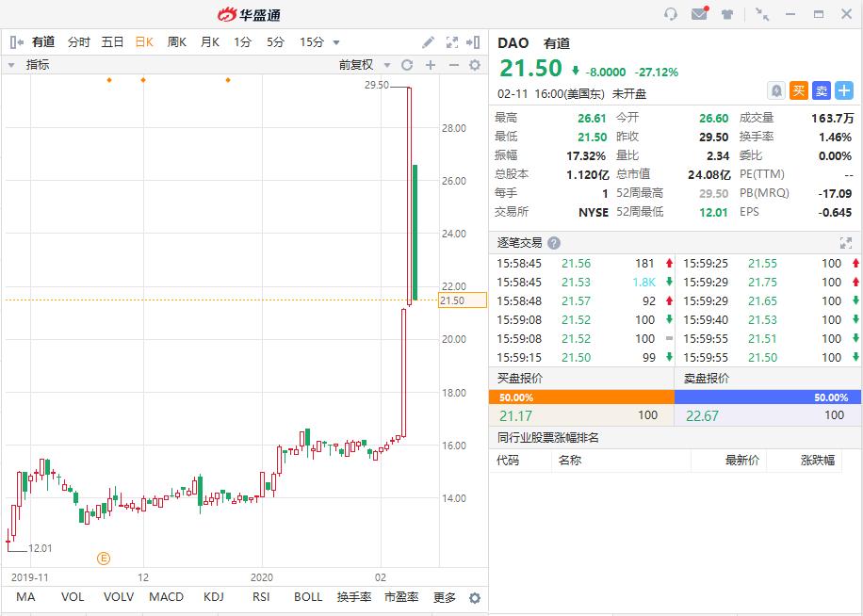Image resolution: width=863 pixels, height=616 pixels.
Task: Refresh the chart data
Action: point(407,65)
